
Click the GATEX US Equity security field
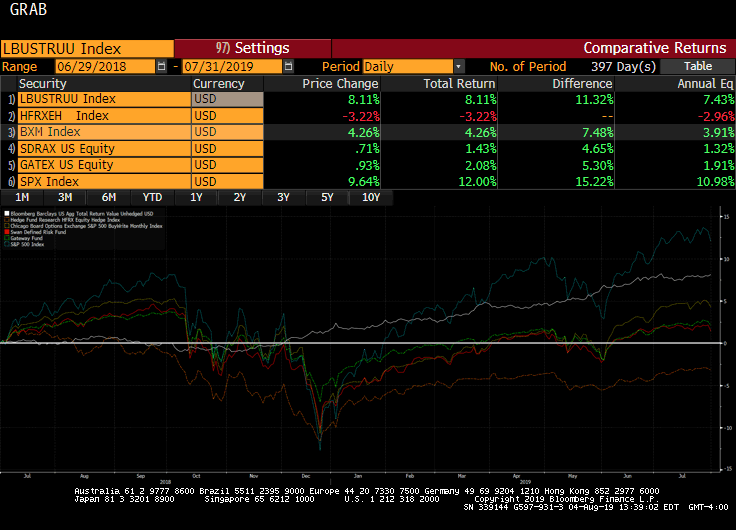coord(104,165)
